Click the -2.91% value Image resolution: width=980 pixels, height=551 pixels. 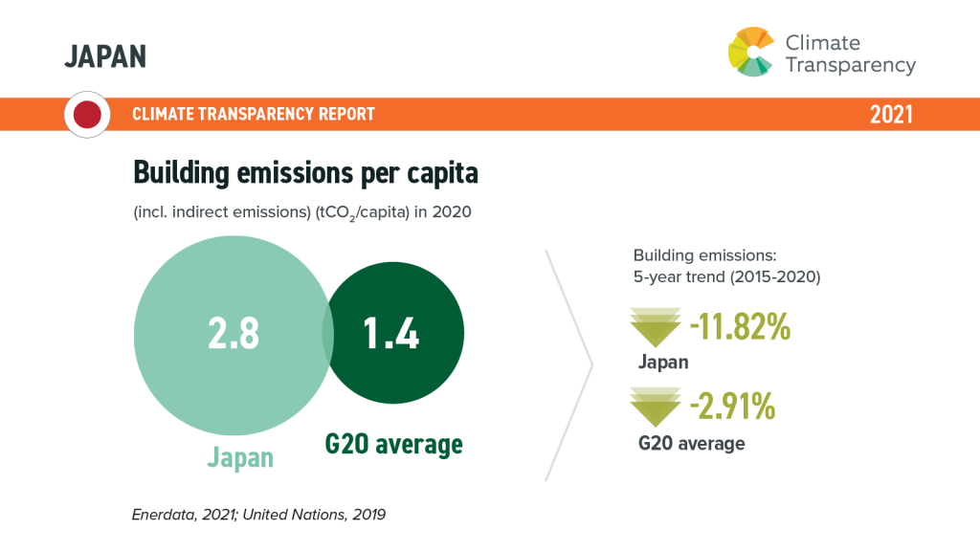tap(732, 407)
